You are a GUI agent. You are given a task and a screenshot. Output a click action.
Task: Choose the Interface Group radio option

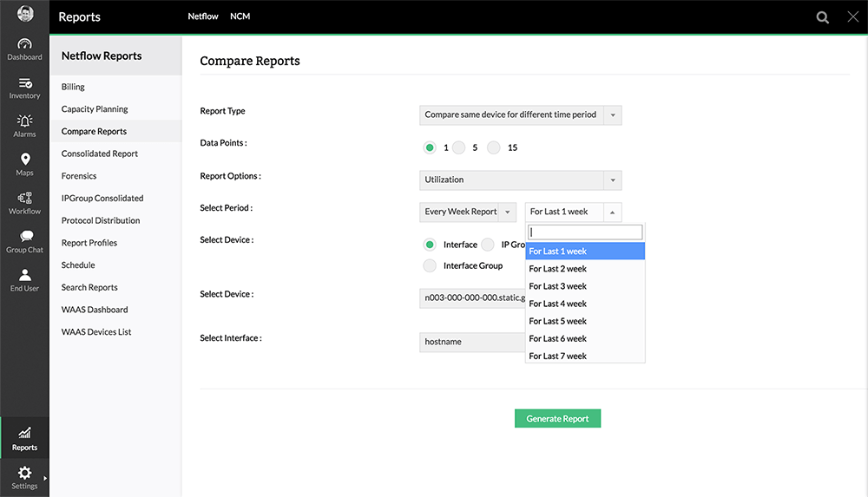430,265
